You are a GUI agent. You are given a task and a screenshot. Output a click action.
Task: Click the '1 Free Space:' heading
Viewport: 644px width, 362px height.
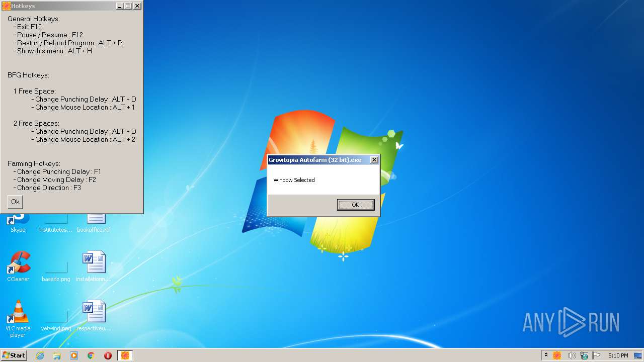35,91
